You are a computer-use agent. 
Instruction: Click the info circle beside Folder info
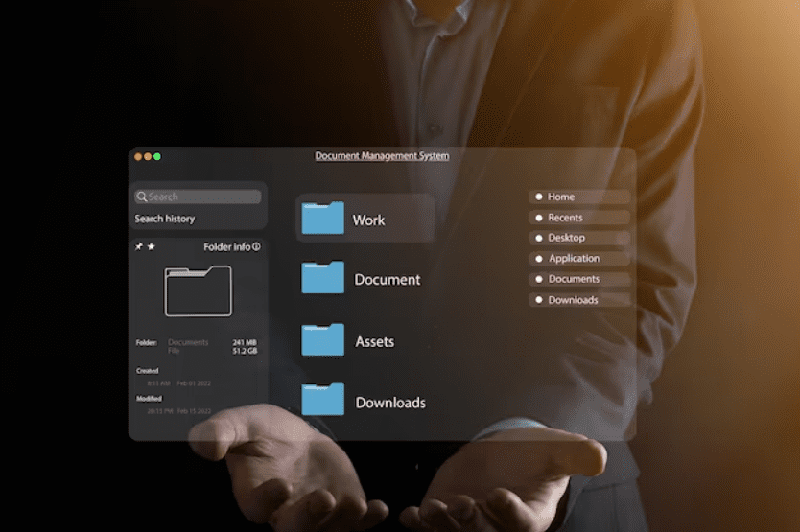tap(256, 246)
